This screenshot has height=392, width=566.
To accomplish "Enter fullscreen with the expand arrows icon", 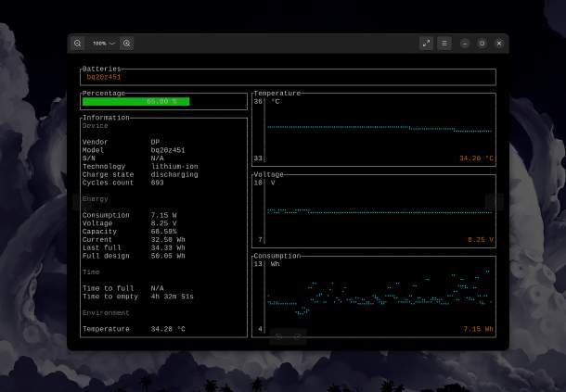I will pos(426,44).
